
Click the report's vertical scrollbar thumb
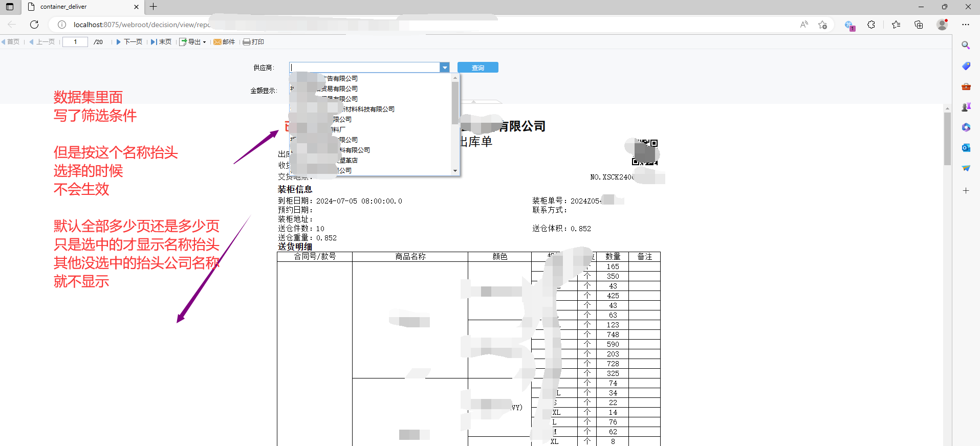[x=947, y=138]
